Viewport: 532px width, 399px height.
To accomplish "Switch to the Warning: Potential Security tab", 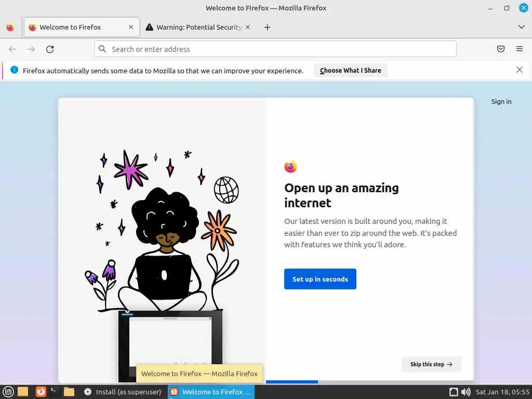I will coord(198,27).
